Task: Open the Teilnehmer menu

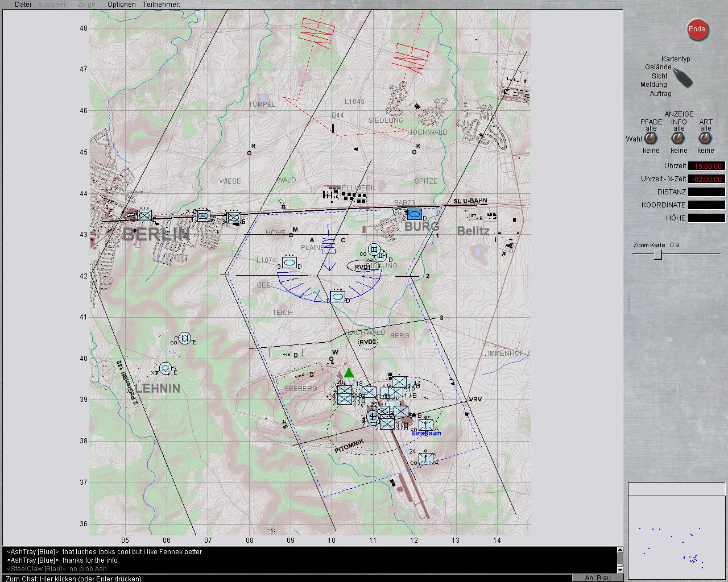Action: tap(161, 5)
